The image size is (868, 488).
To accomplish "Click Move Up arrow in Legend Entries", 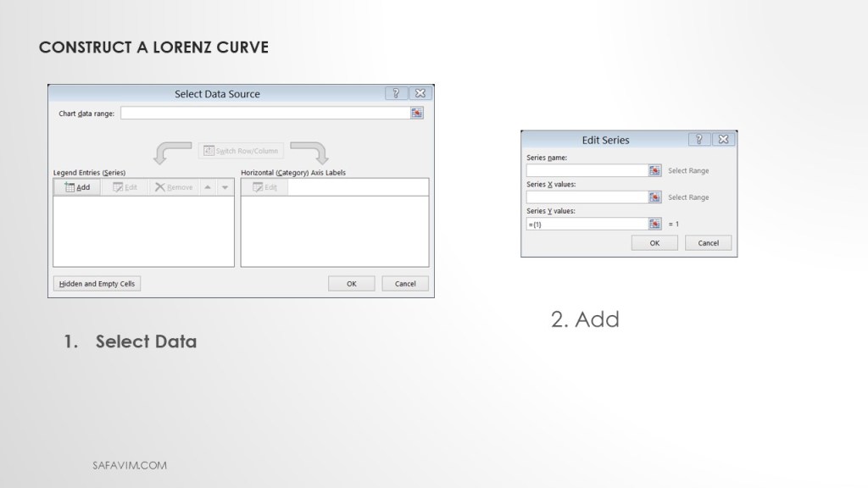I will (x=208, y=187).
